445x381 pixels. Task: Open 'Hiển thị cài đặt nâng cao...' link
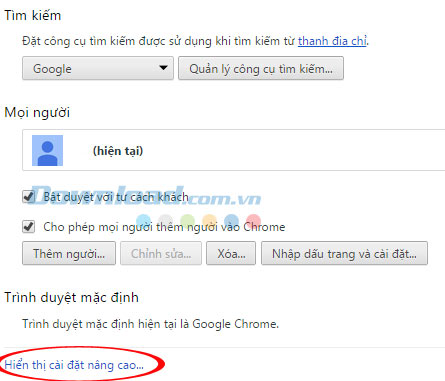click(x=74, y=365)
